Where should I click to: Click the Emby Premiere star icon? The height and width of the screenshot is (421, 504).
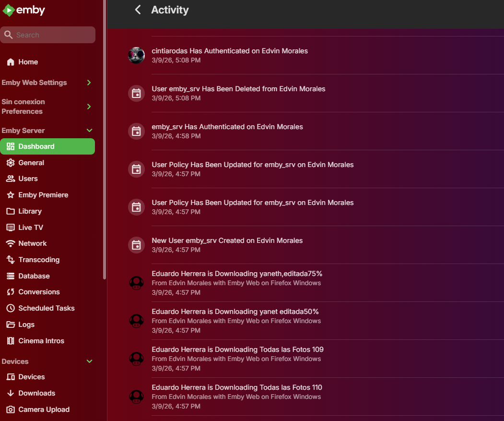click(11, 195)
